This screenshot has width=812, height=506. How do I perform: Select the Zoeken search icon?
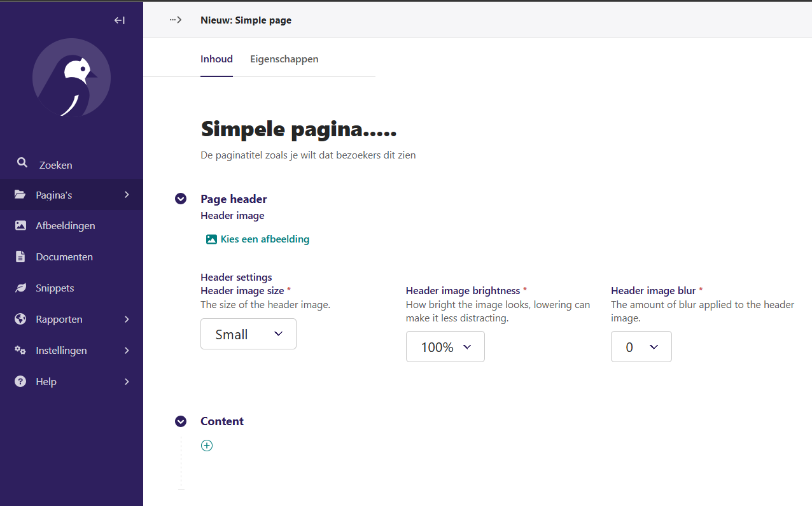pos(22,163)
